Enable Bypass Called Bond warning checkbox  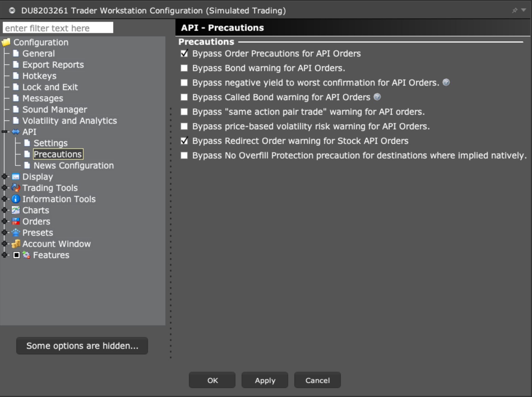184,97
